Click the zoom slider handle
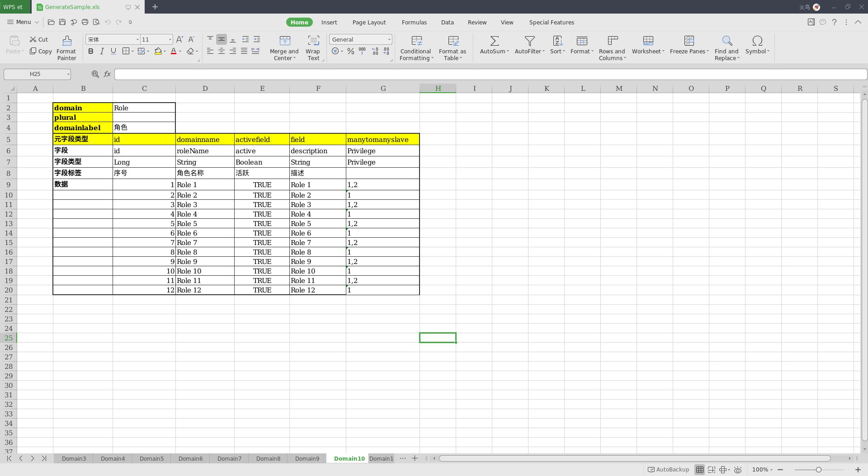Viewport: 868px width, 476px height. pyautogui.click(x=818, y=470)
